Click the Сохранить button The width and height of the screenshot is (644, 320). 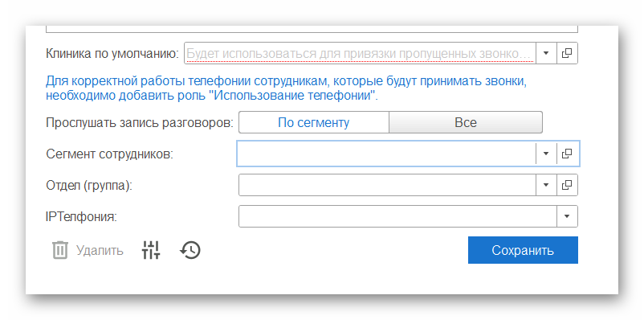point(523,250)
